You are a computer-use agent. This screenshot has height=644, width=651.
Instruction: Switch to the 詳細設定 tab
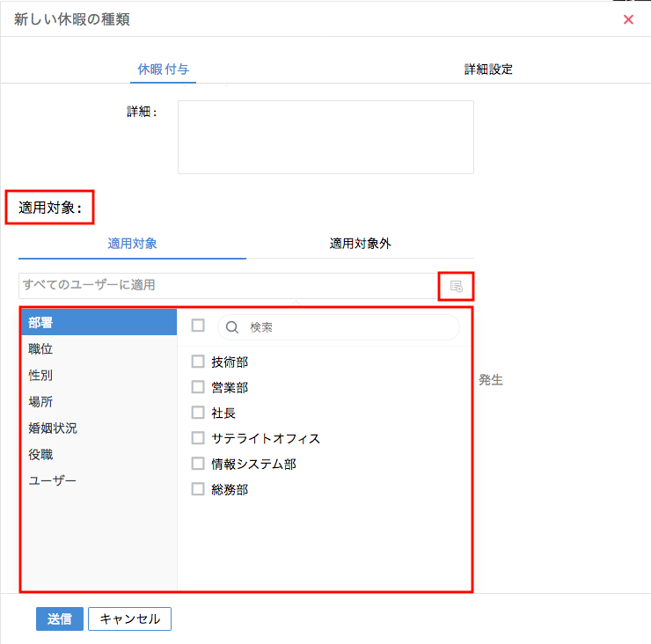click(488, 69)
